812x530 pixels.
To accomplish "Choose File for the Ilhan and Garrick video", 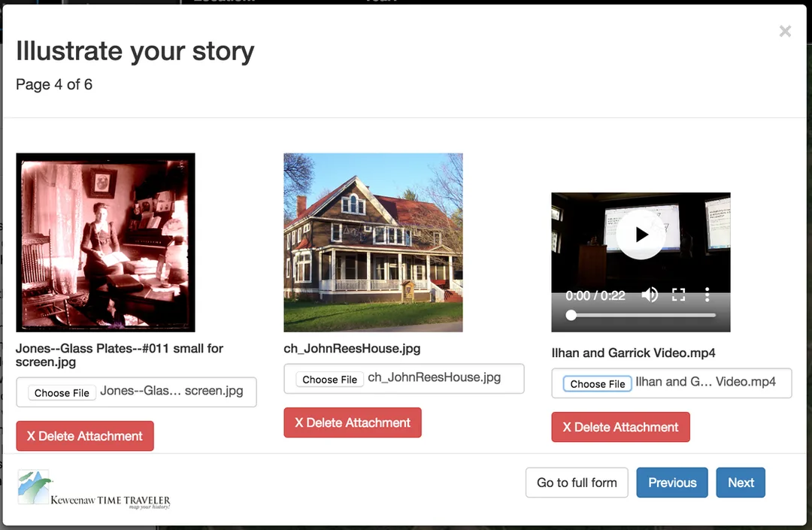I will click(x=597, y=383).
